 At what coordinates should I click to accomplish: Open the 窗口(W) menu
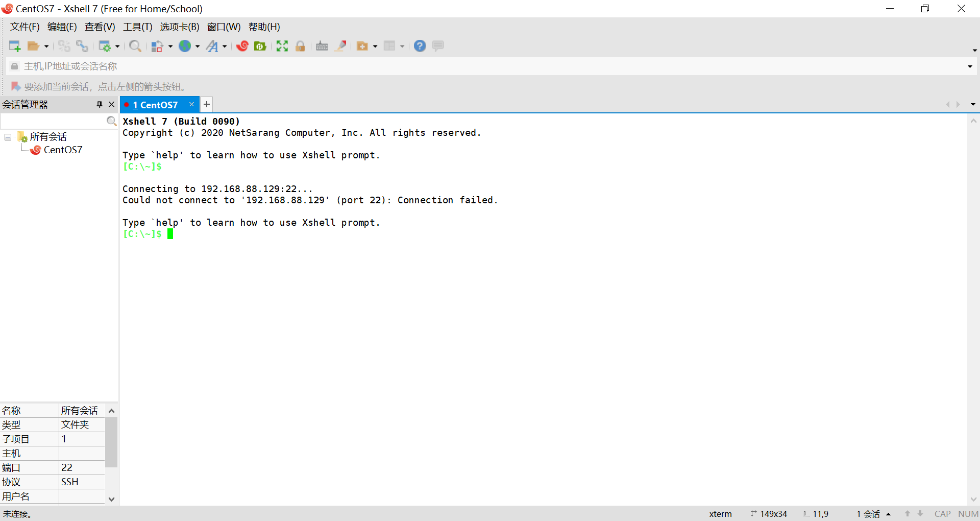pos(224,27)
